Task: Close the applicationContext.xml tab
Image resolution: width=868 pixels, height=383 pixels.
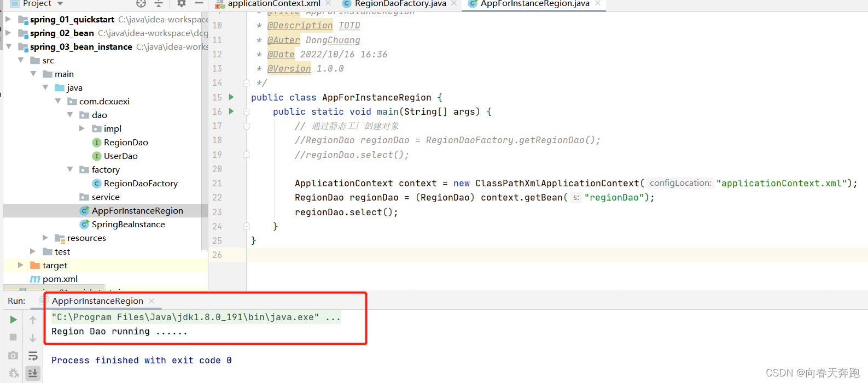Action: pos(328,3)
